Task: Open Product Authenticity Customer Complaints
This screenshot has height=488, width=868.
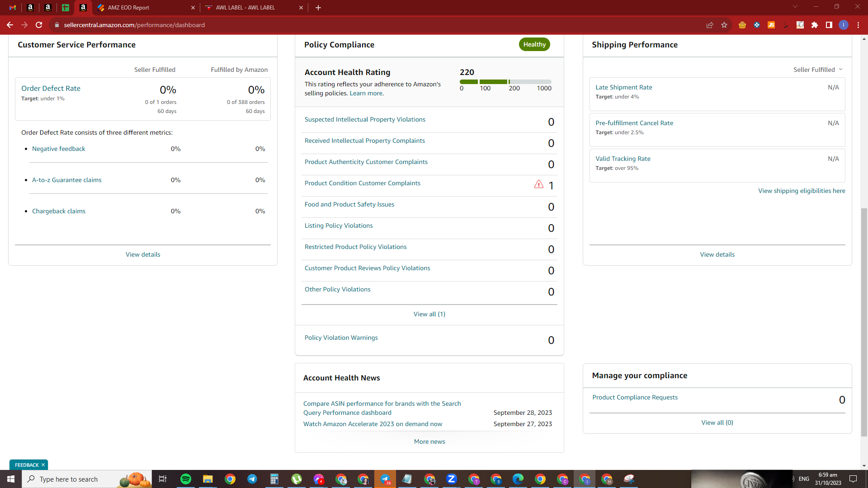Action: coord(366,162)
